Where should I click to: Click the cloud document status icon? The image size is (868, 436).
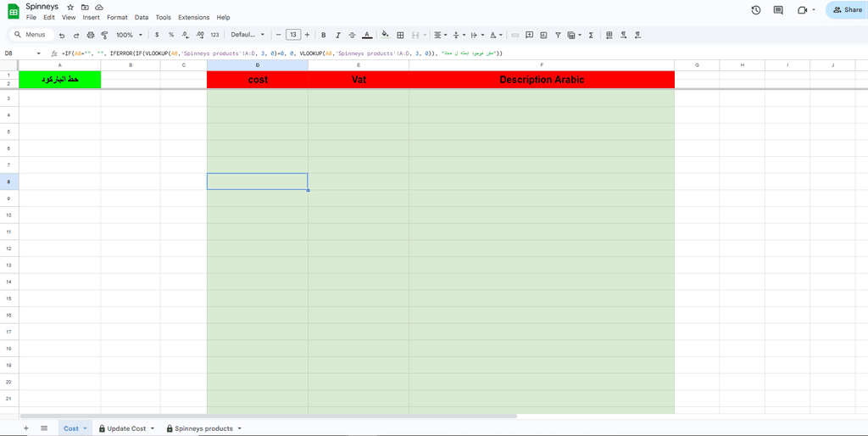(99, 7)
